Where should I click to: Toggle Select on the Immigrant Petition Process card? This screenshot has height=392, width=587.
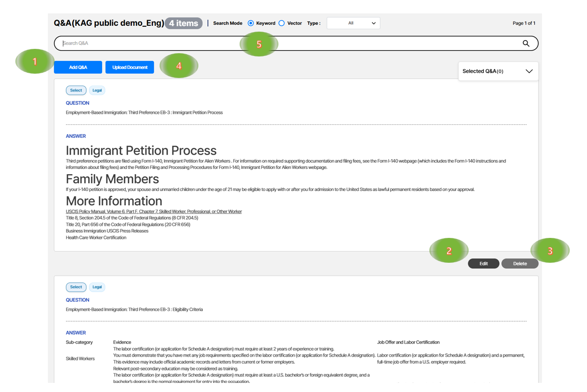point(76,90)
